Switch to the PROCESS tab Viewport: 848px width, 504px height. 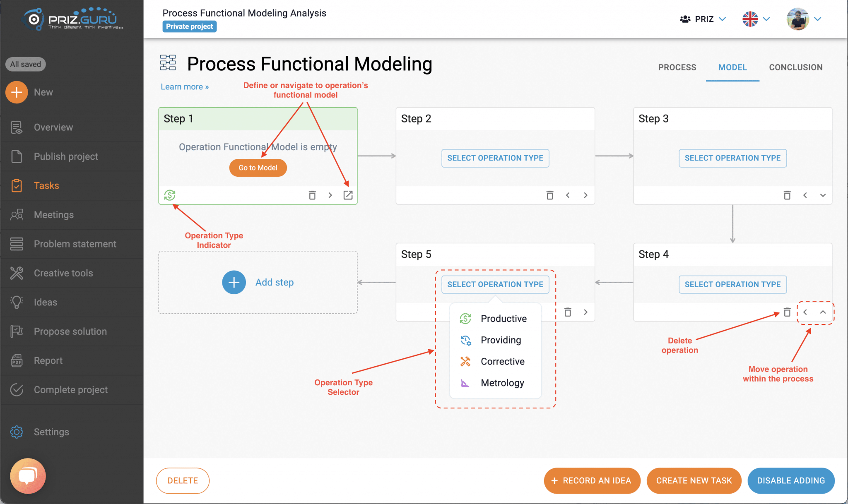[x=677, y=67]
